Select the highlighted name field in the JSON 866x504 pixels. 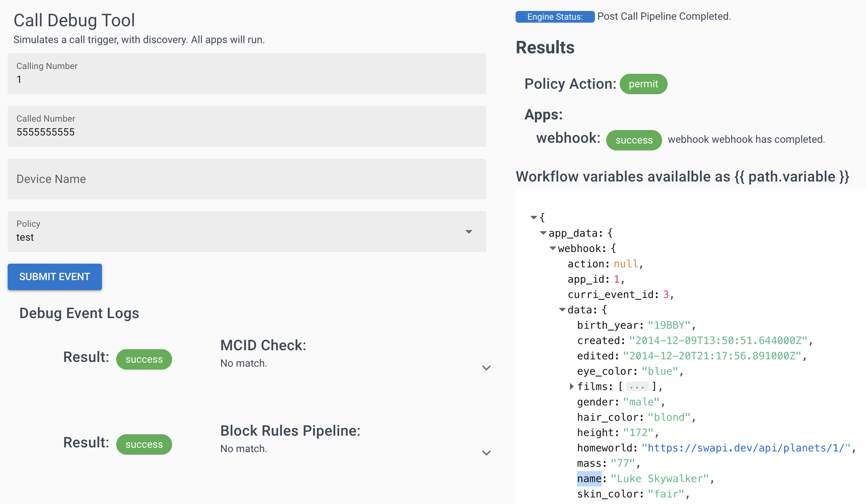(x=589, y=478)
